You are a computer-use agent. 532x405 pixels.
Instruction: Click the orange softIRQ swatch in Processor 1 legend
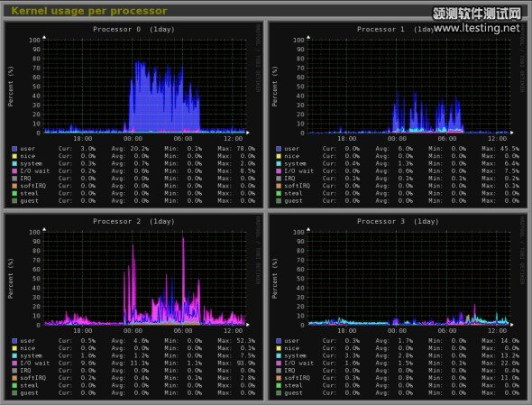(x=279, y=186)
